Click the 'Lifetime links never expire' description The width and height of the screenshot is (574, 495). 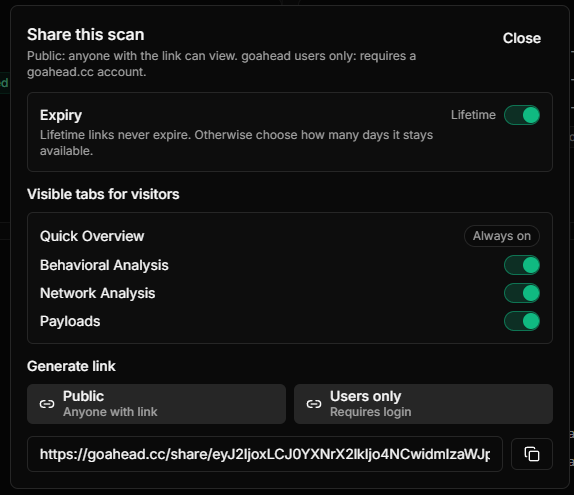coord(236,143)
